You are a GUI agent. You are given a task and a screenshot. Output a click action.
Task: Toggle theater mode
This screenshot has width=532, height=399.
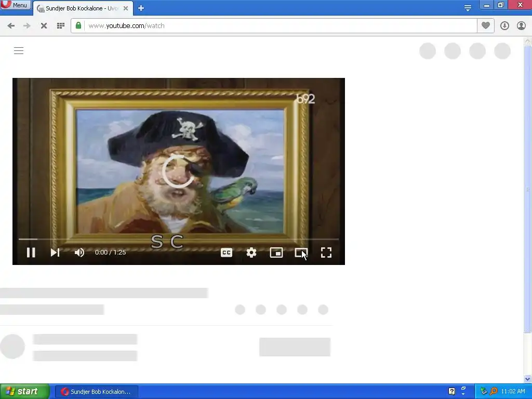click(x=301, y=252)
